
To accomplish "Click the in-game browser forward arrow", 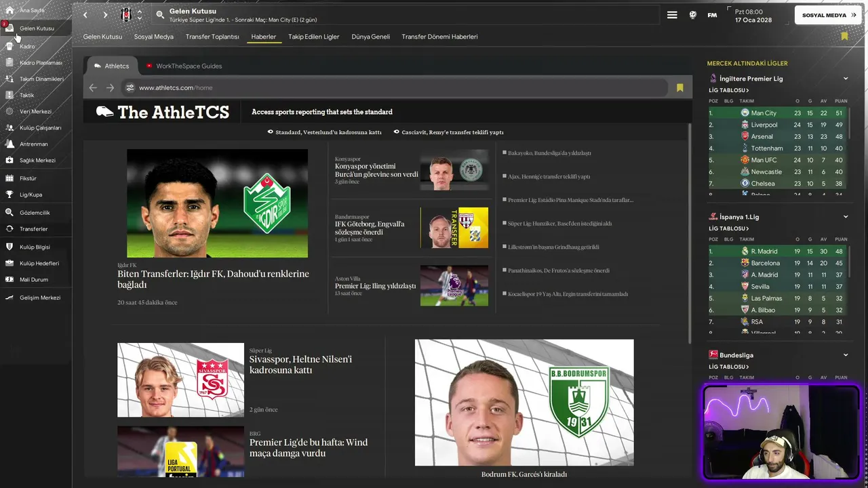I will [110, 87].
